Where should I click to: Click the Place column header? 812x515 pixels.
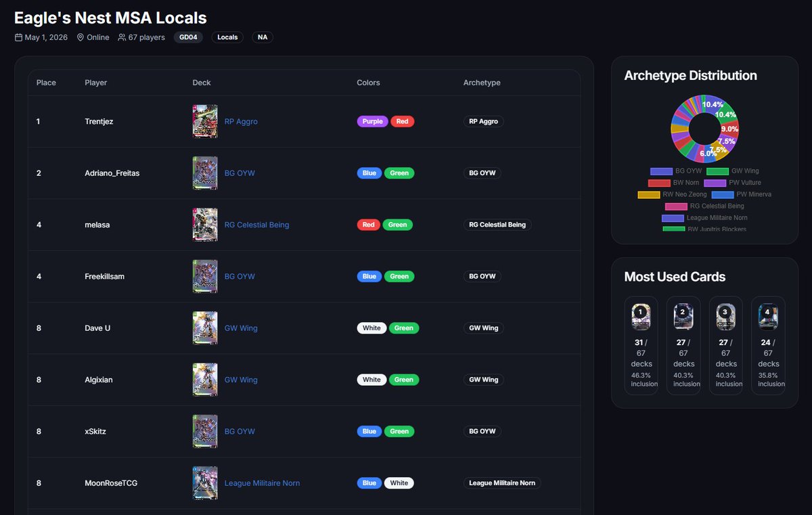pyautogui.click(x=46, y=83)
